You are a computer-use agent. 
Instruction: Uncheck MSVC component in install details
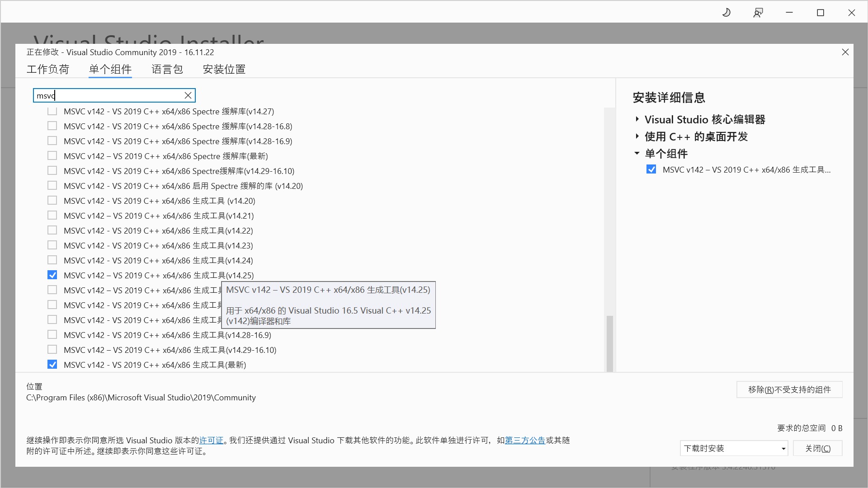pos(651,169)
